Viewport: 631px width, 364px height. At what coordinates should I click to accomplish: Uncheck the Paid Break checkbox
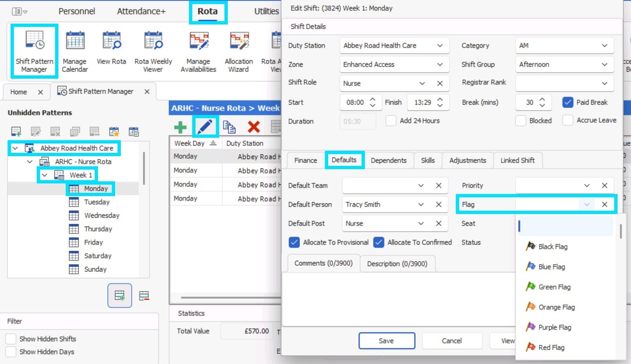(568, 102)
